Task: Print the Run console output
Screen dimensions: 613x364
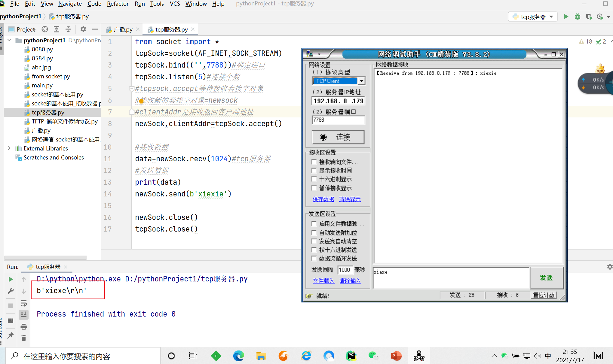Action: [x=24, y=326]
